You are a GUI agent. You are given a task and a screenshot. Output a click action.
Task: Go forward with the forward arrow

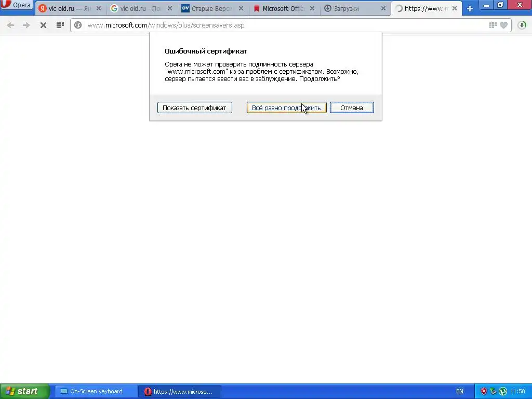pos(26,25)
